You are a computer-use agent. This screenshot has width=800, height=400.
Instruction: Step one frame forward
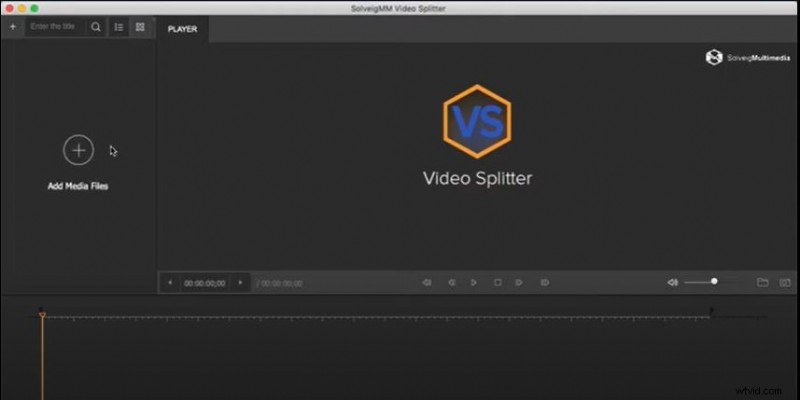tap(519, 282)
